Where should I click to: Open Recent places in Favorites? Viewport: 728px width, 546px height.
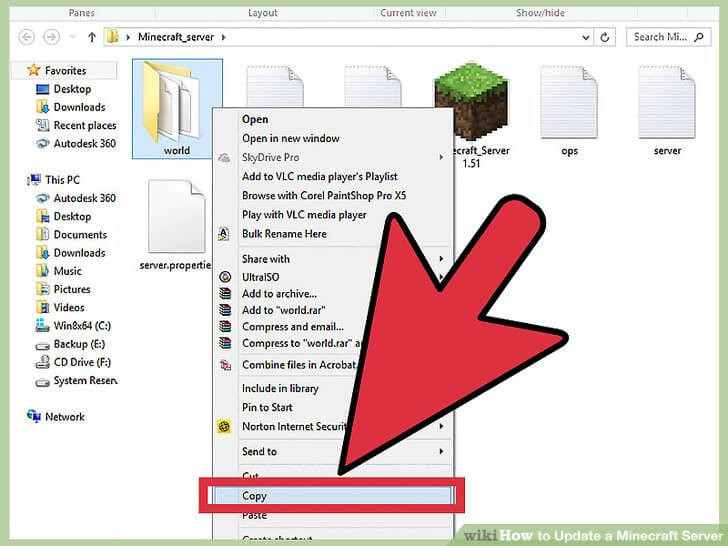[x=85, y=125]
